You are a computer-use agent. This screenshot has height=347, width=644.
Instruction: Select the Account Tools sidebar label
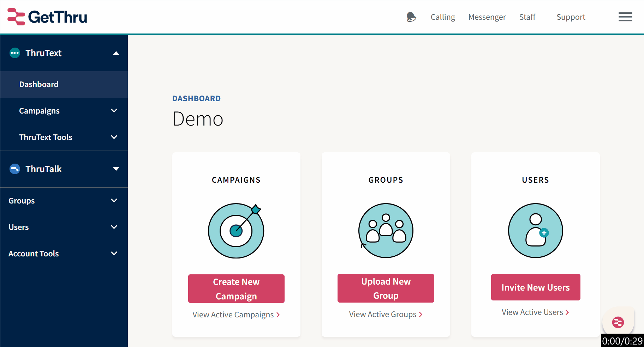[34, 254]
